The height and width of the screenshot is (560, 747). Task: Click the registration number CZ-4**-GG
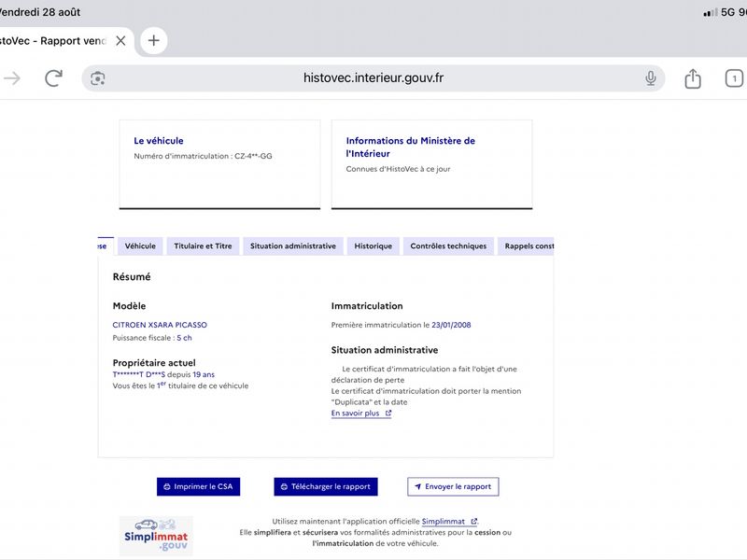coord(253,156)
